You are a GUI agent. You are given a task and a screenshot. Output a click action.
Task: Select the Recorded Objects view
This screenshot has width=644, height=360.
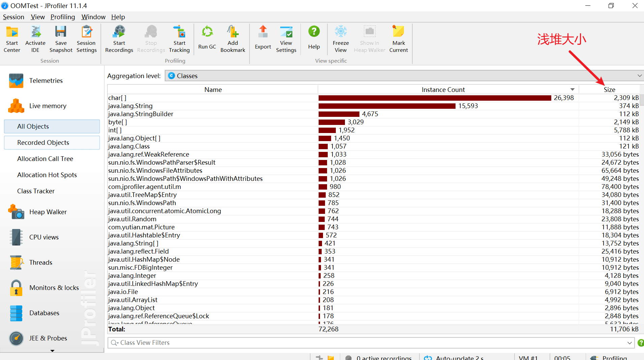(43, 143)
